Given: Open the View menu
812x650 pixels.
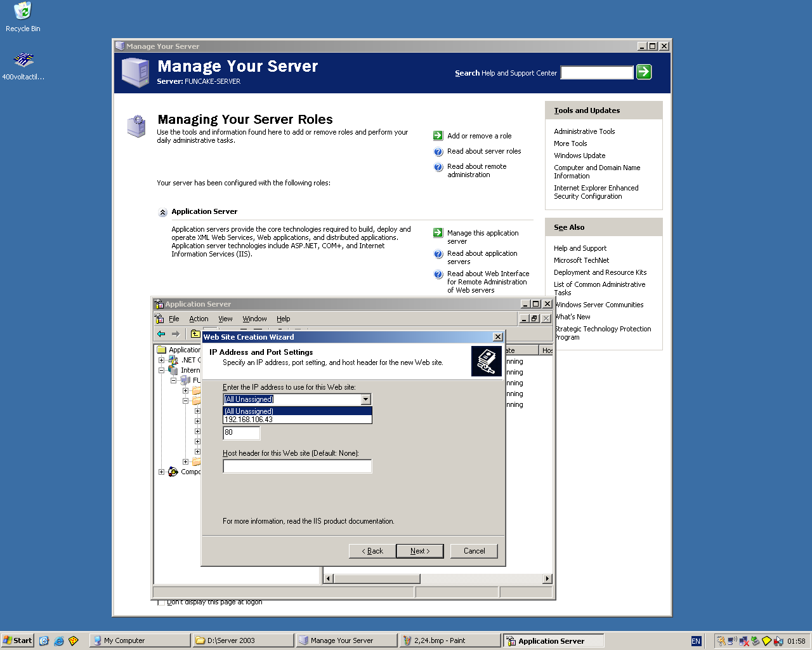Looking at the screenshot, I should point(225,319).
